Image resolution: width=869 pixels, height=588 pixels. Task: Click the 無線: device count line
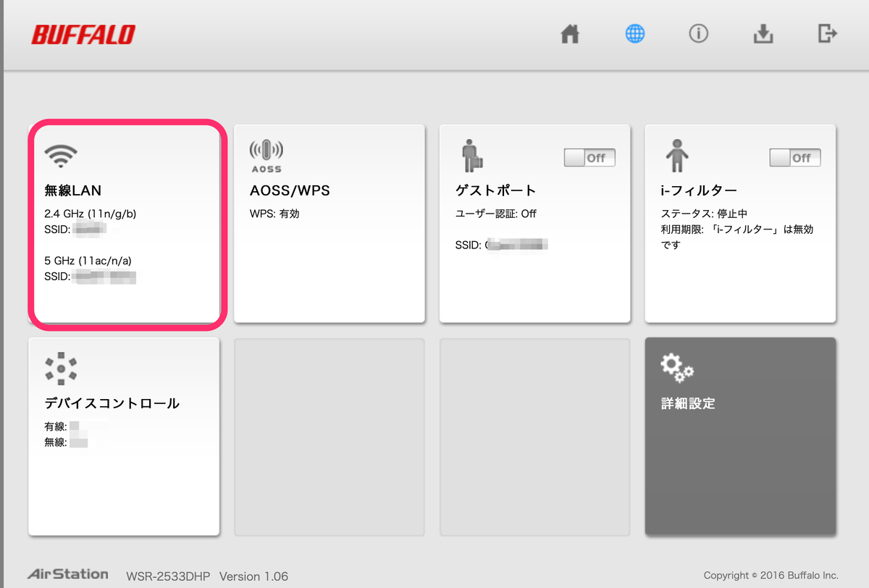point(66,442)
